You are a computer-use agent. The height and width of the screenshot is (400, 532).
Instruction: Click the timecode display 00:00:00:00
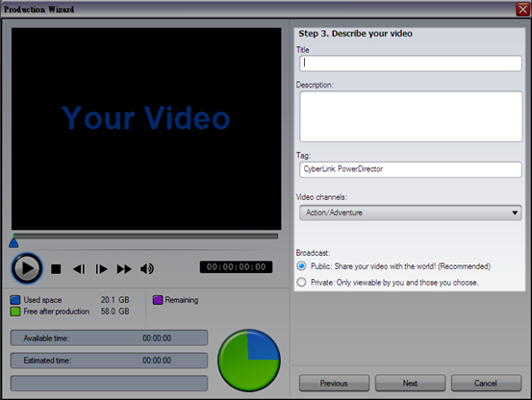coord(236,266)
